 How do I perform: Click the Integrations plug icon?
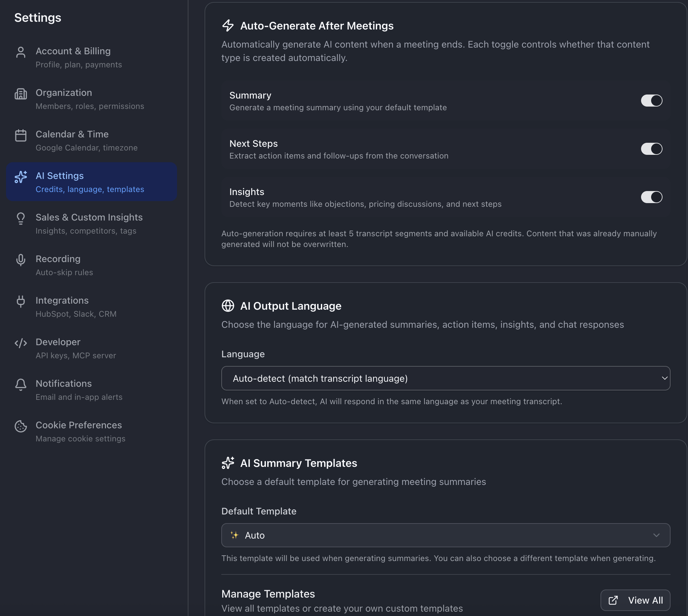[x=21, y=301]
